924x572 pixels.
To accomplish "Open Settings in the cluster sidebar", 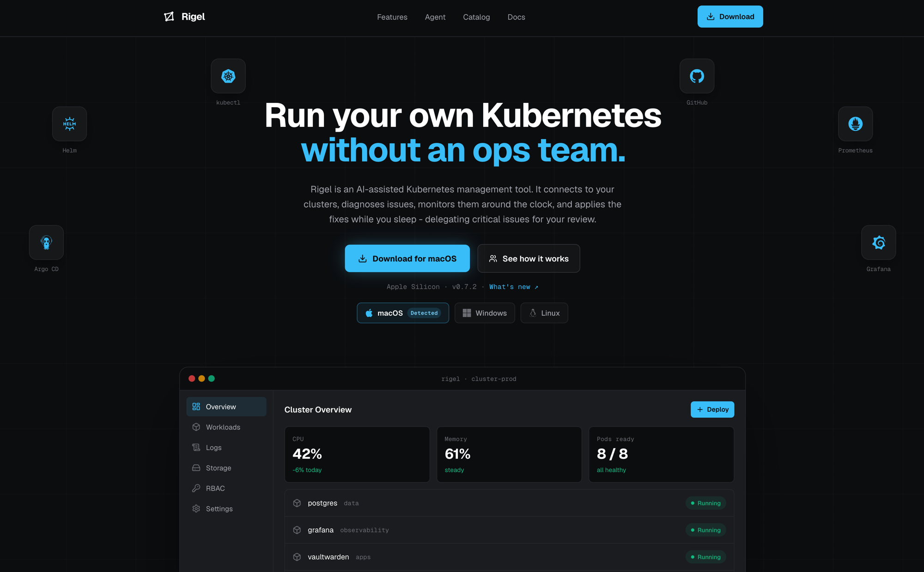I will pyautogui.click(x=226, y=508).
